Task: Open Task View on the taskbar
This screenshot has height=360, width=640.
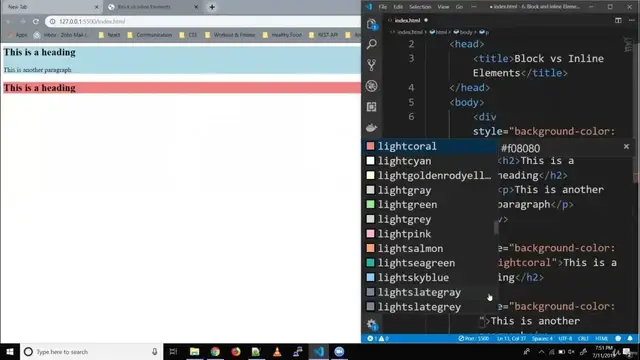Action: pyautogui.click(x=173, y=352)
